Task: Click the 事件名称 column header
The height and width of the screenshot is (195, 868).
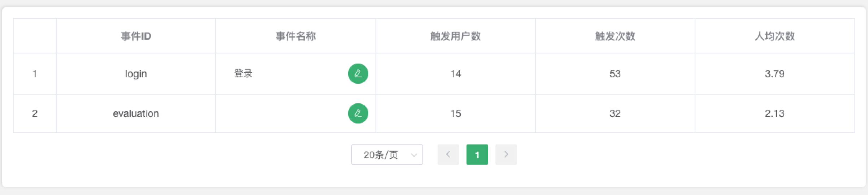Action: coord(295,36)
